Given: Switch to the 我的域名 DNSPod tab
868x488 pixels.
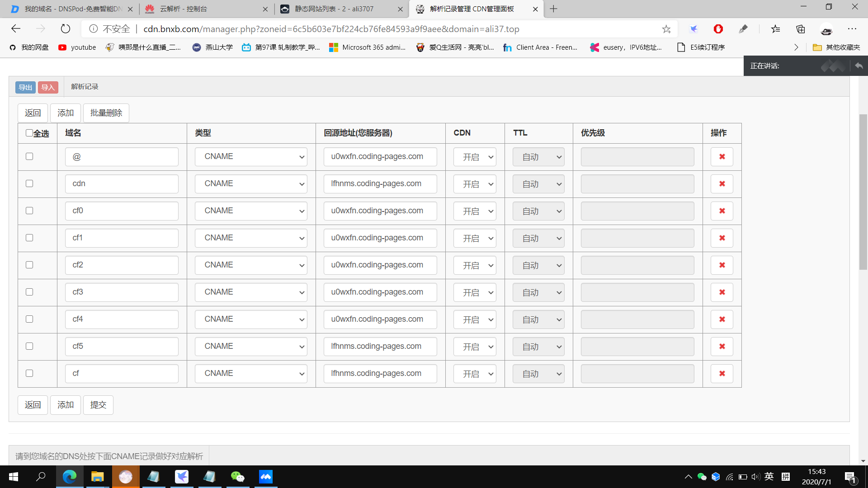Looking at the screenshot, I should point(68,9).
